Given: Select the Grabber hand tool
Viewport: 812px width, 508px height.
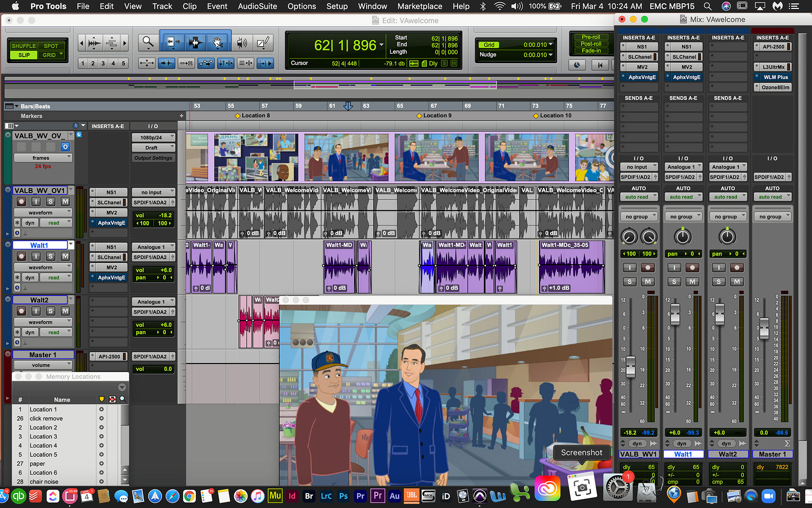Looking at the screenshot, I should pyautogui.click(x=218, y=42).
